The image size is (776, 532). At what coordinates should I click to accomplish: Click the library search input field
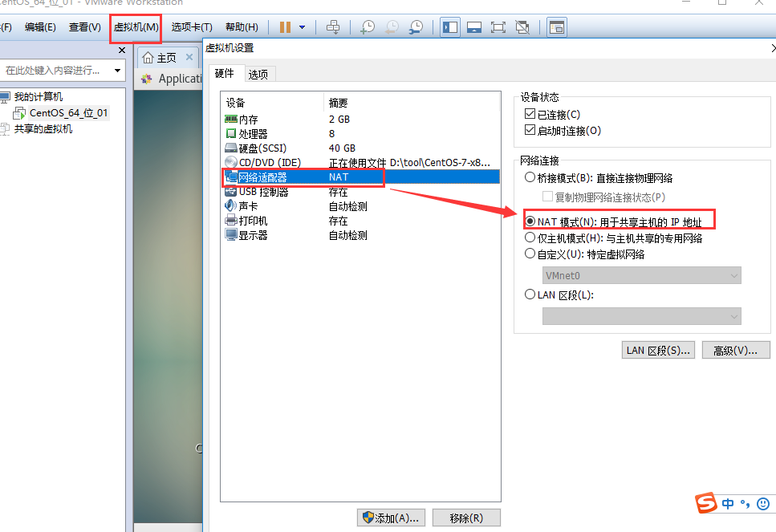coord(55,71)
